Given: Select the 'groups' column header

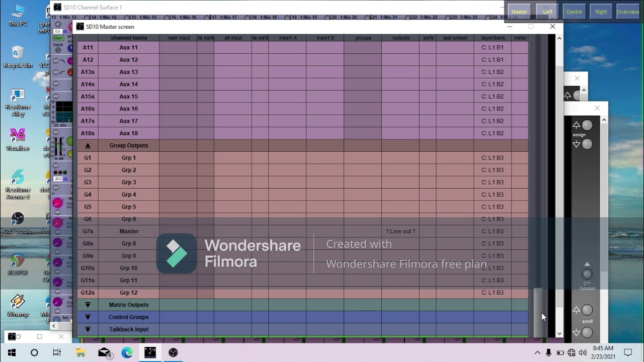Looking at the screenshot, I should [363, 38].
